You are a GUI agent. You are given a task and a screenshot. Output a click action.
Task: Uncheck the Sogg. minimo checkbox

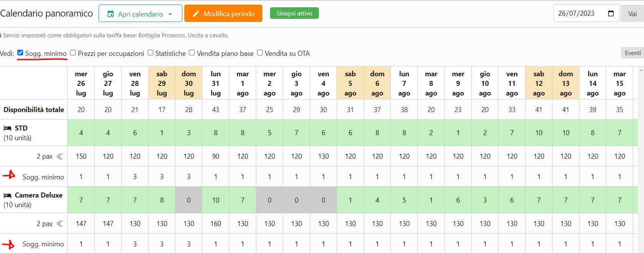(20, 53)
